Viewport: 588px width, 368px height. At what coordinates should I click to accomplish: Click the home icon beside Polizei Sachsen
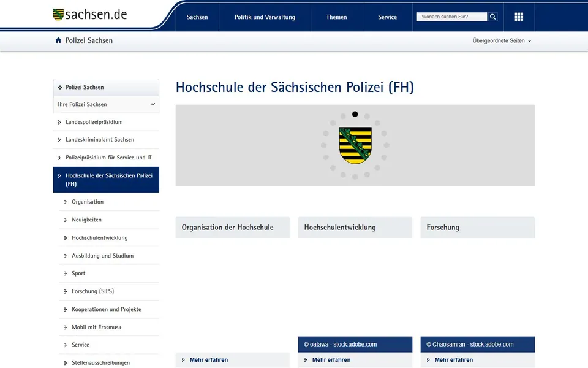point(58,40)
